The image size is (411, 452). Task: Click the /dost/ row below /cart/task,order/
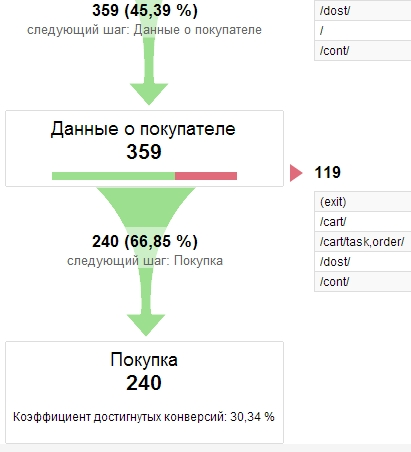click(x=363, y=262)
